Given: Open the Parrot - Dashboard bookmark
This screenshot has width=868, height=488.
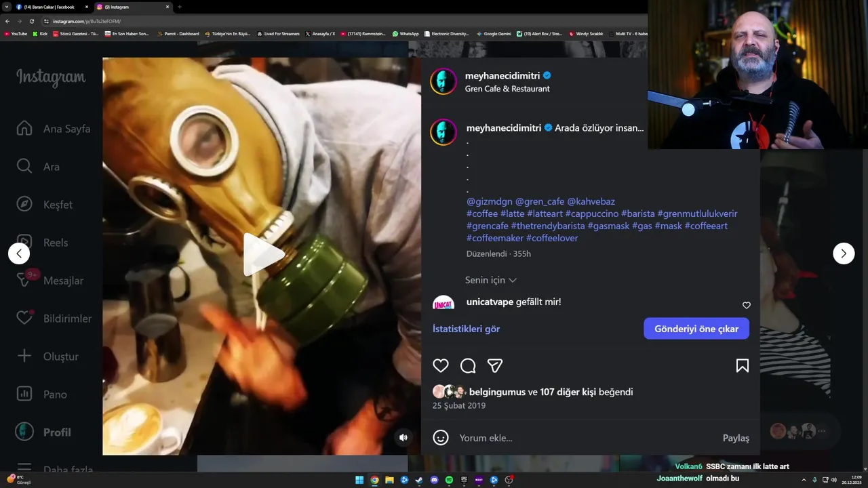Looking at the screenshot, I should coord(179,33).
